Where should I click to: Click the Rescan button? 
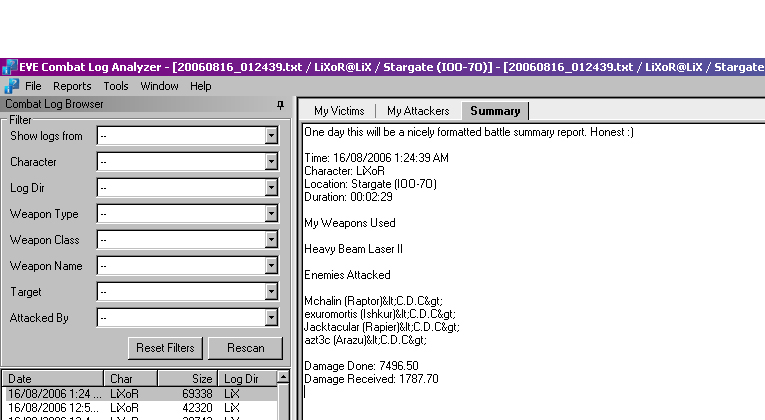point(245,348)
